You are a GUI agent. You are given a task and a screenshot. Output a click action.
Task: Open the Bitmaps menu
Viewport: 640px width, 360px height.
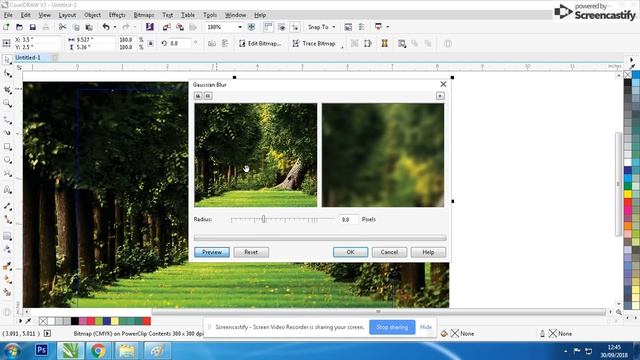coord(144,15)
